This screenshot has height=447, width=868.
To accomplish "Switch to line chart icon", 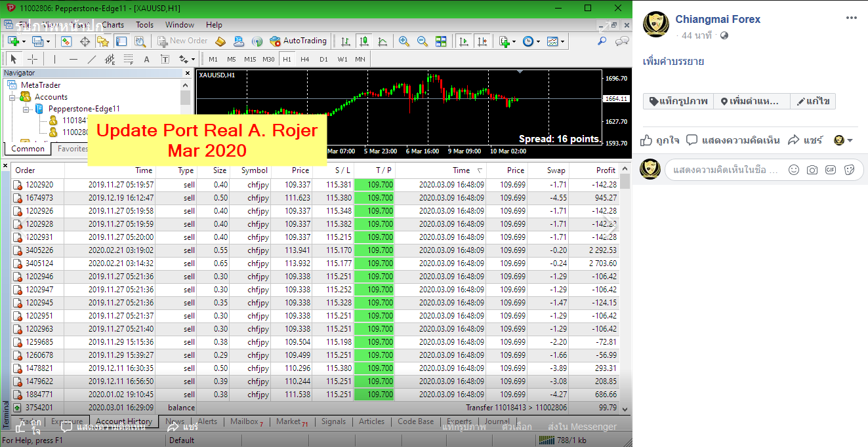I will (382, 41).
